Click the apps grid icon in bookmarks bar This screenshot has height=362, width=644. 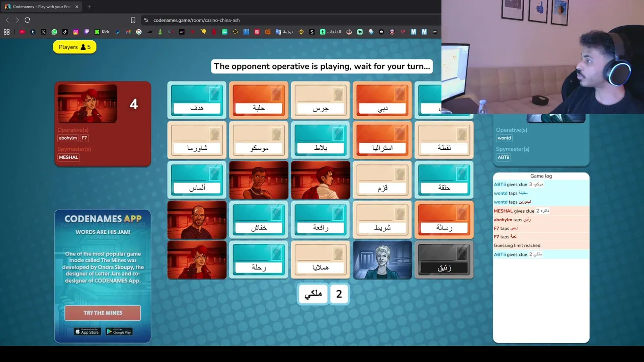click(7, 32)
